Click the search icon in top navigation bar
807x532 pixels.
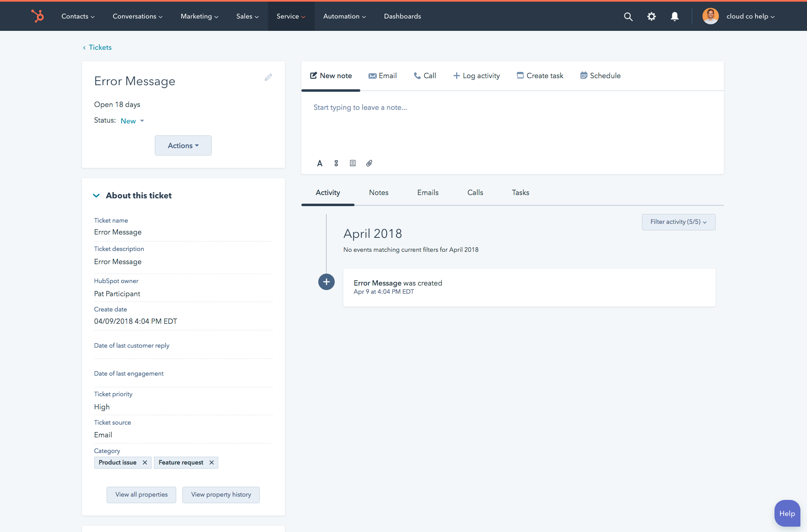[628, 16]
